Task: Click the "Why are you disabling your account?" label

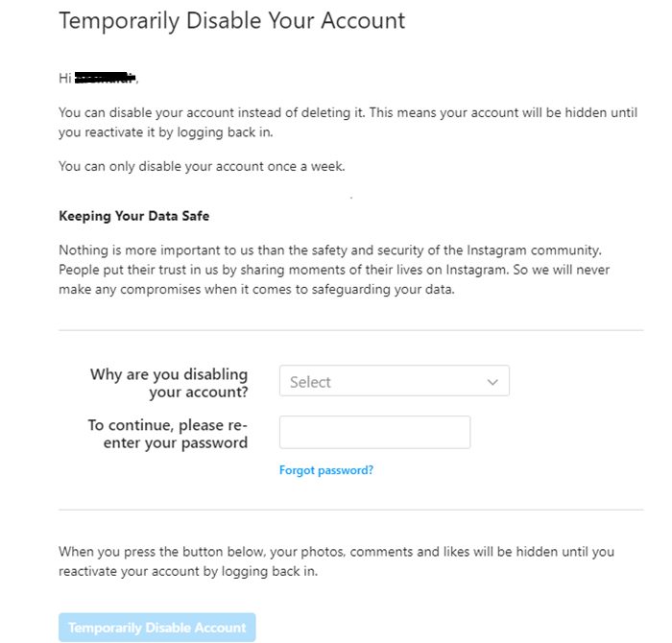Action: pos(169,383)
